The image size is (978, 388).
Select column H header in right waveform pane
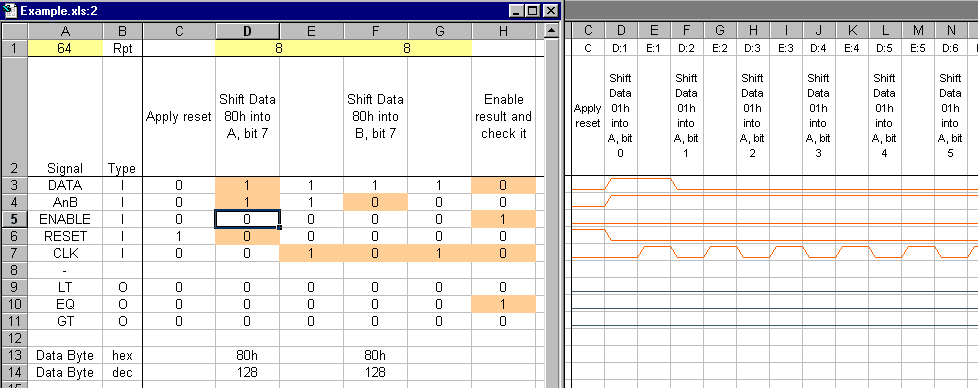click(x=753, y=31)
